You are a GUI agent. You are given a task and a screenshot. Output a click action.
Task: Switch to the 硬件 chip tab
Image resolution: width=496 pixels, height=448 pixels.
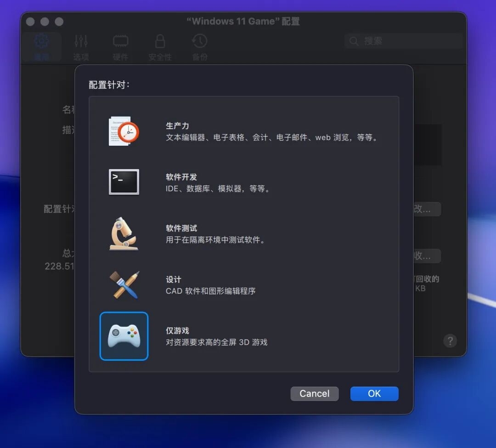pos(120,47)
